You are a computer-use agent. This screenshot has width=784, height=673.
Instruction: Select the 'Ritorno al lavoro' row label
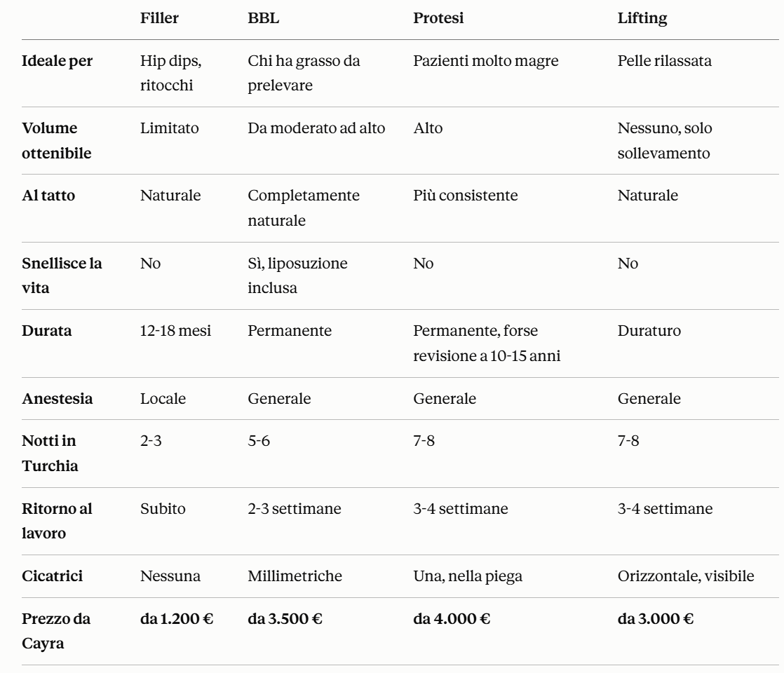57,521
